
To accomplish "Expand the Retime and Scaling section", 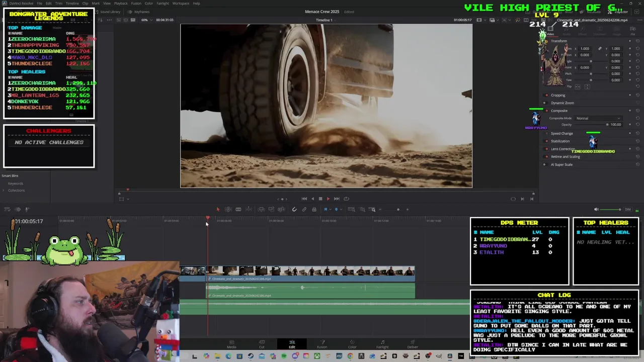I will click(x=566, y=156).
